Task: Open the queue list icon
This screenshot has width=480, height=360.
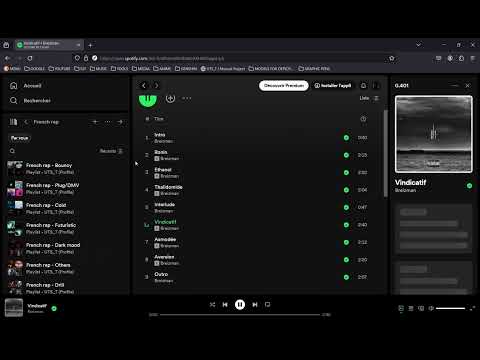Action: [x=411, y=308]
